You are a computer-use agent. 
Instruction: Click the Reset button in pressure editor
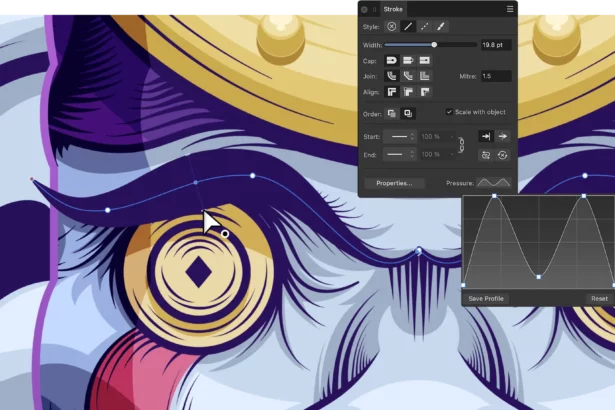(599, 299)
